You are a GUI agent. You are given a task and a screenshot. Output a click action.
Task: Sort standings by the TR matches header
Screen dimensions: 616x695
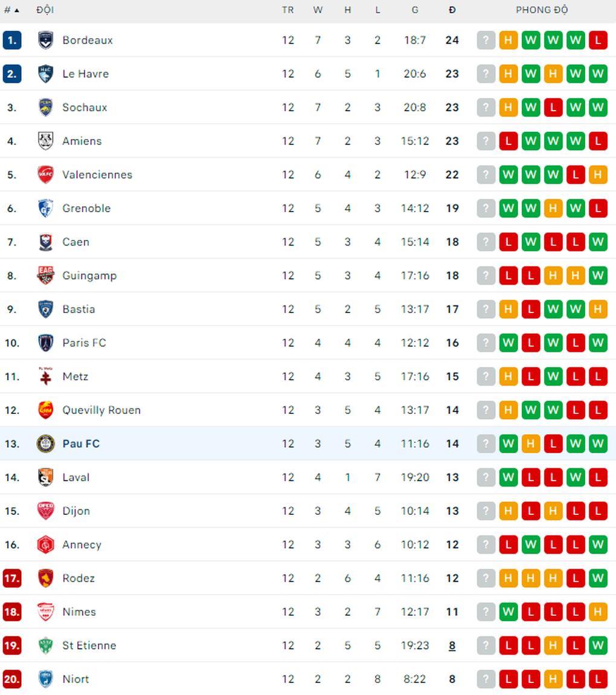pos(288,10)
